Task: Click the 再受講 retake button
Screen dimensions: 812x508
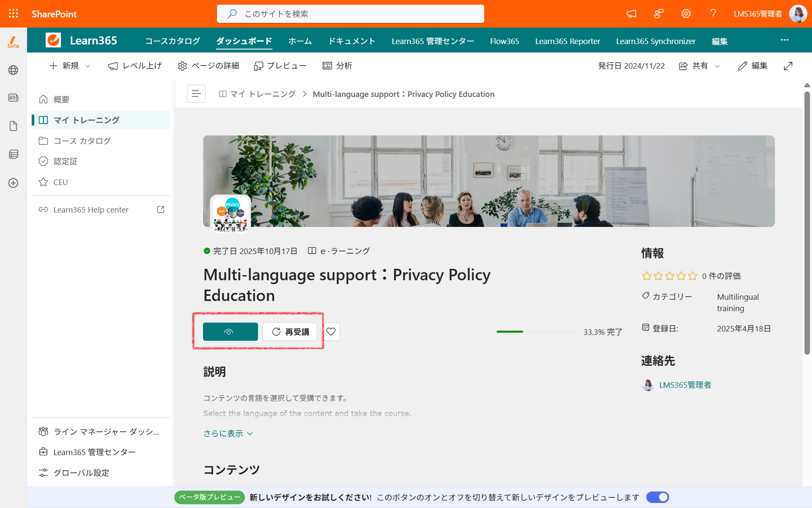Action: pyautogui.click(x=290, y=331)
